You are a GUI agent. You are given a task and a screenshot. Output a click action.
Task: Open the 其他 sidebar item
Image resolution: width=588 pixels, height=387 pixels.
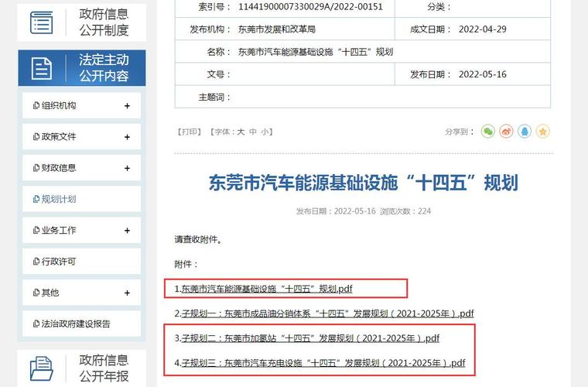81,293
